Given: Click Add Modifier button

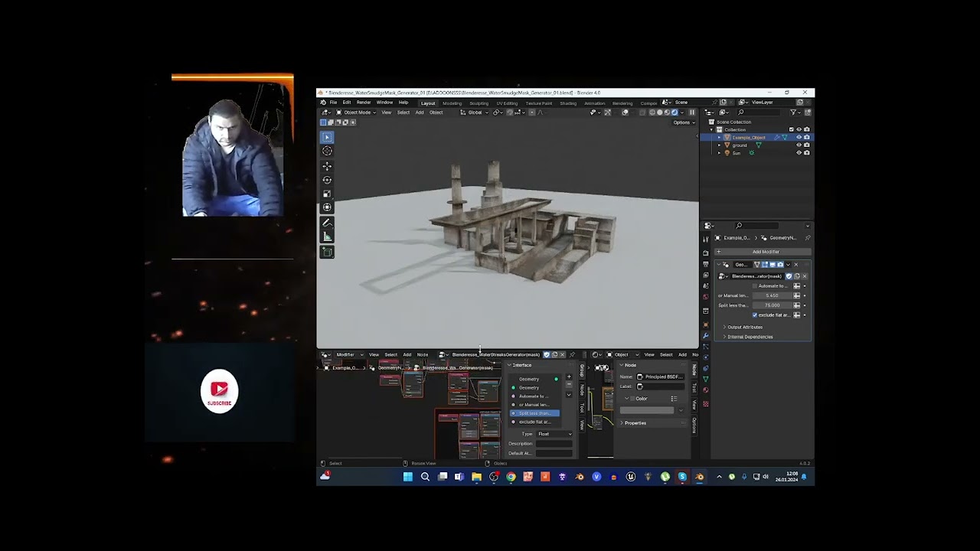Looking at the screenshot, I should coord(763,252).
